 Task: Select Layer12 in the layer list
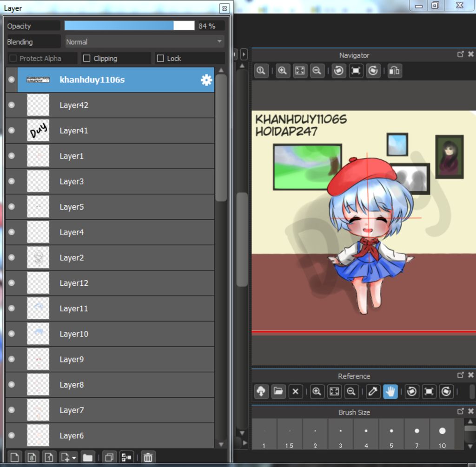110,283
